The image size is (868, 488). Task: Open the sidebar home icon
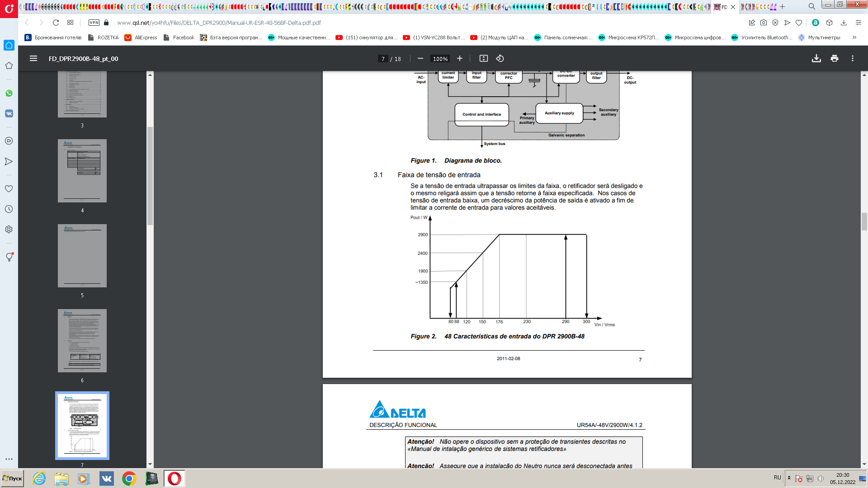[9, 45]
